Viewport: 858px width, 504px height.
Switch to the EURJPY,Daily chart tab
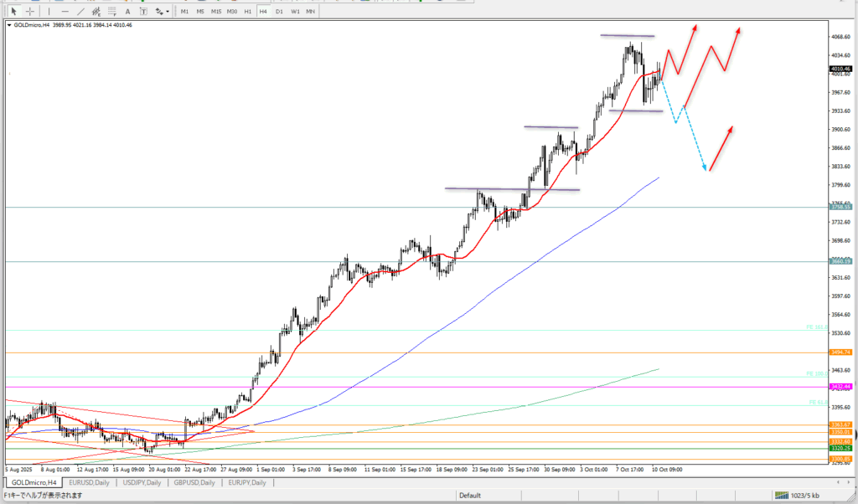coord(243,482)
